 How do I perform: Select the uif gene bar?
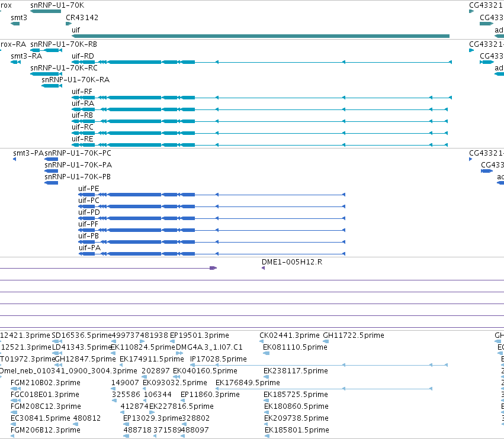(261, 36)
